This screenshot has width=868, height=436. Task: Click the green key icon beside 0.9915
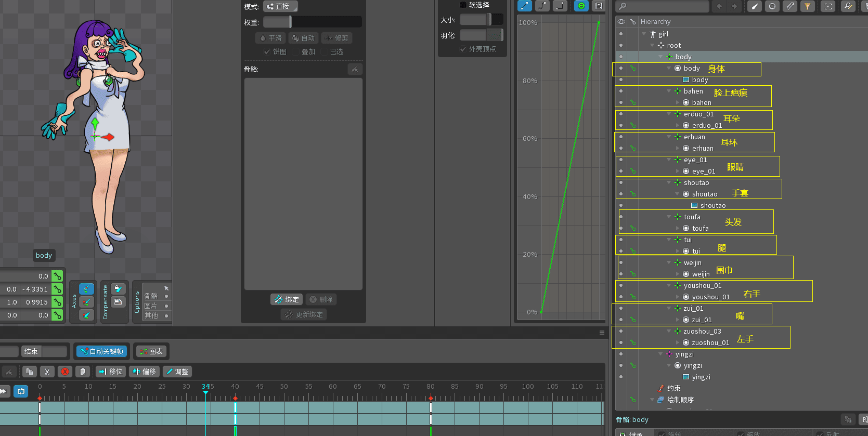[57, 302]
